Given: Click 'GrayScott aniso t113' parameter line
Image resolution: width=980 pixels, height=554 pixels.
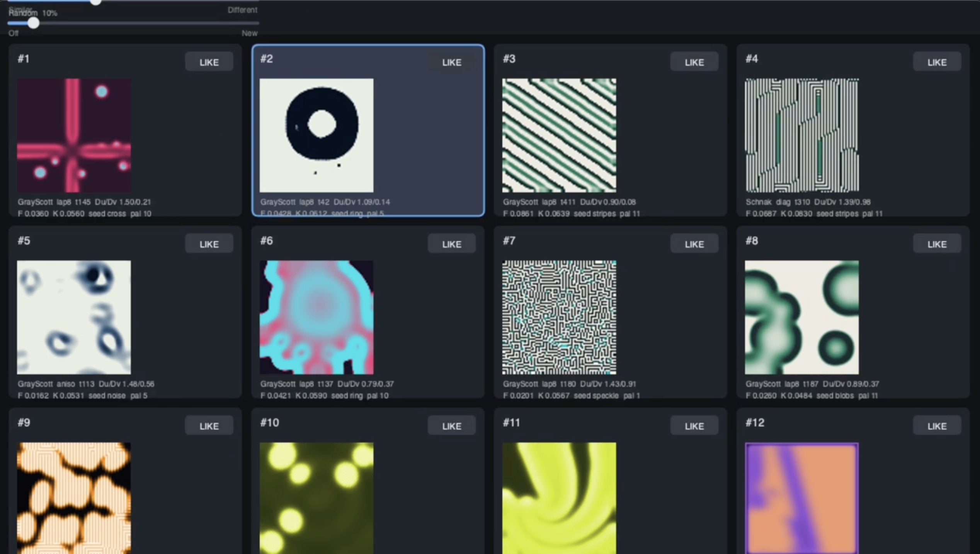Looking at the screenshot, I should tap(86, 384).
